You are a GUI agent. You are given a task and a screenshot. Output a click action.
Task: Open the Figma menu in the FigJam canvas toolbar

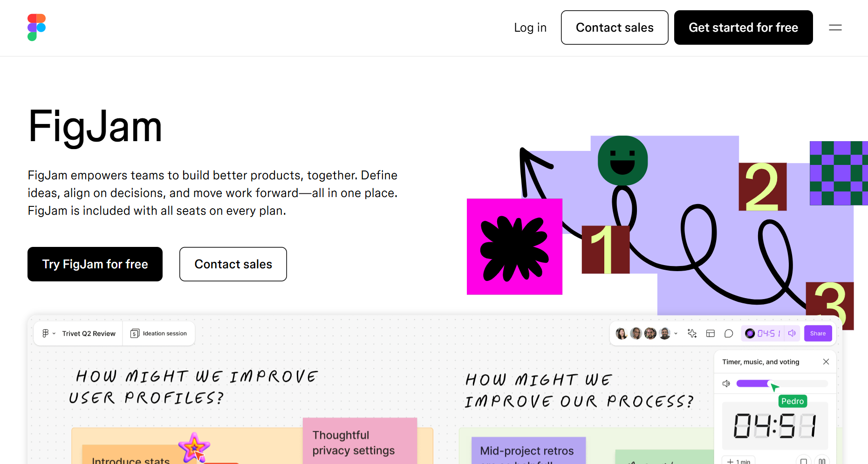47,333
